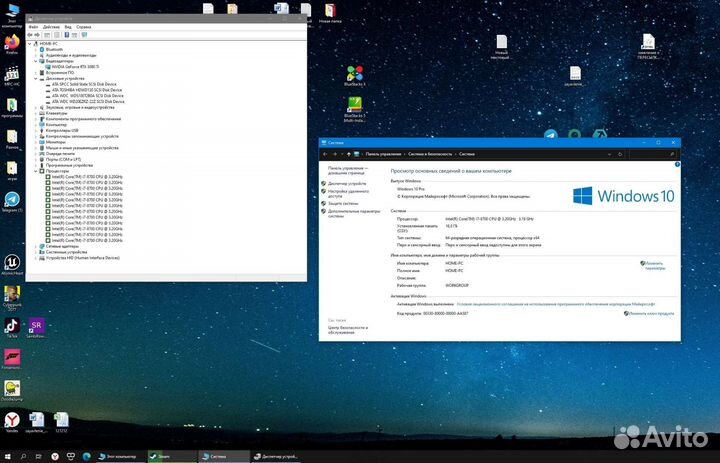Open the Firefox desktop shortcut
The image size is (720, 463).
coord(12,43)
